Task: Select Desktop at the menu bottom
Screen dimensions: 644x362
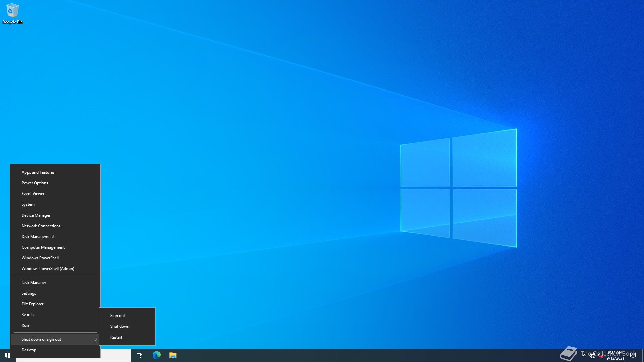Action: point(55,350)
